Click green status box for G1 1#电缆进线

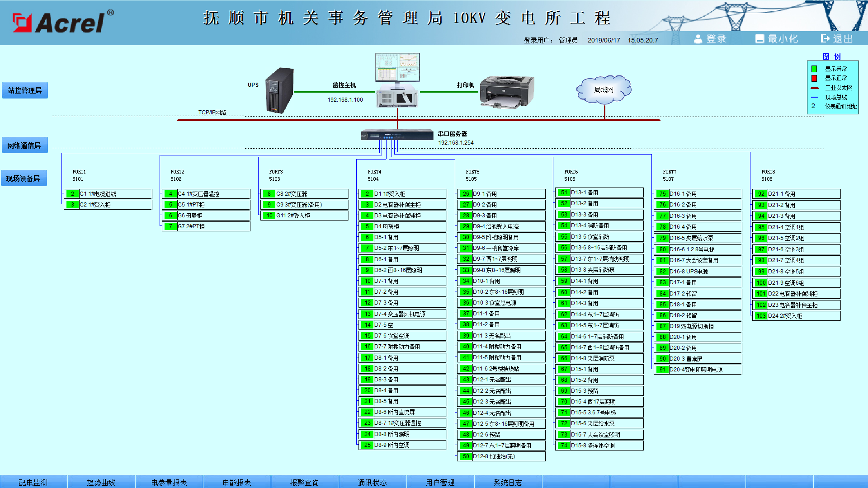pos(72,194)
